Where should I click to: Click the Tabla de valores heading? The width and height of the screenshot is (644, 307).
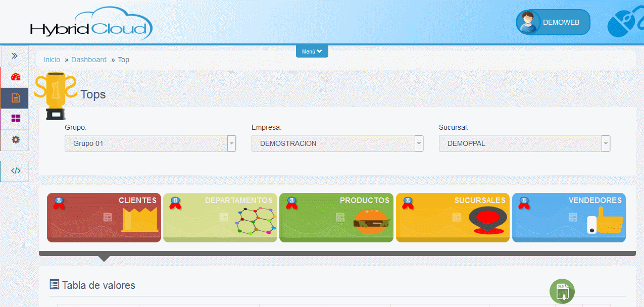98,285
